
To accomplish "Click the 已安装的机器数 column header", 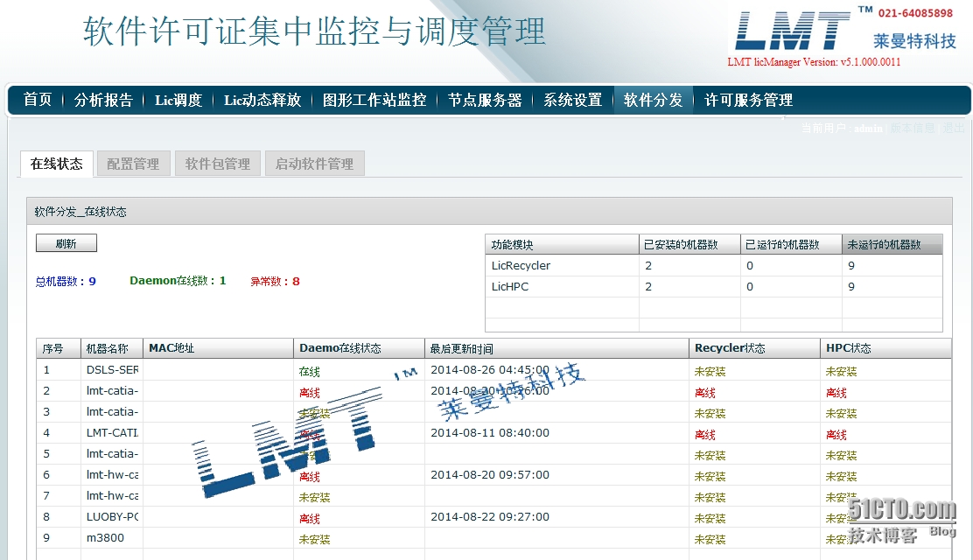I will click(689, 245).
